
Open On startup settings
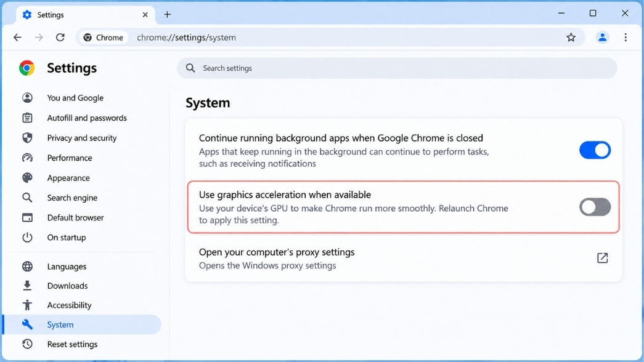(x=66, y=237)
